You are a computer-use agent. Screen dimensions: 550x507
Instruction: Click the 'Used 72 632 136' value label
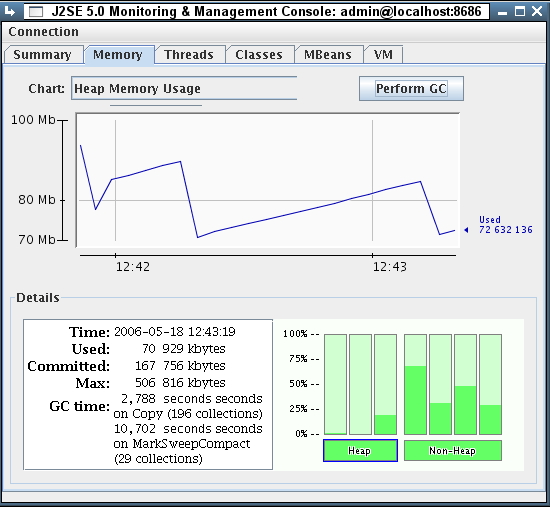coord(505,225)
